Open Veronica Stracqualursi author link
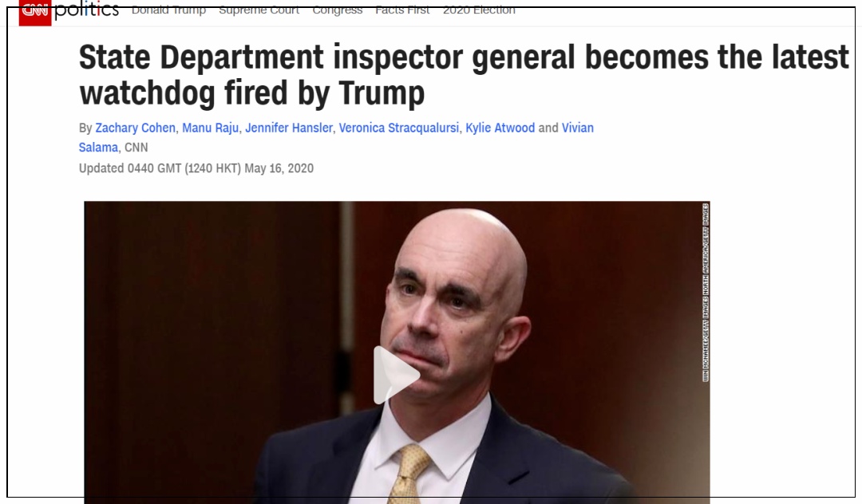 [x=398, y=128]
